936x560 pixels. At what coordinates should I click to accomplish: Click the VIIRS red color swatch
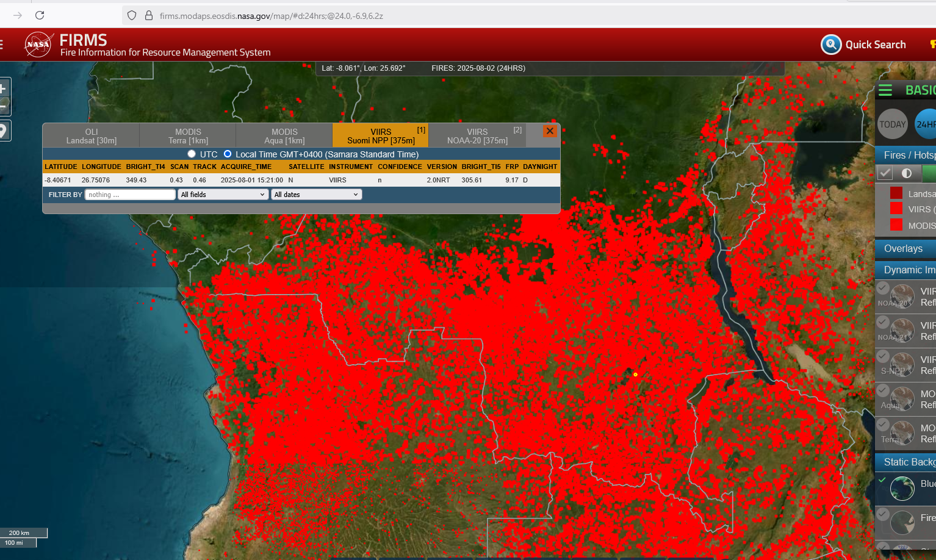896,209
